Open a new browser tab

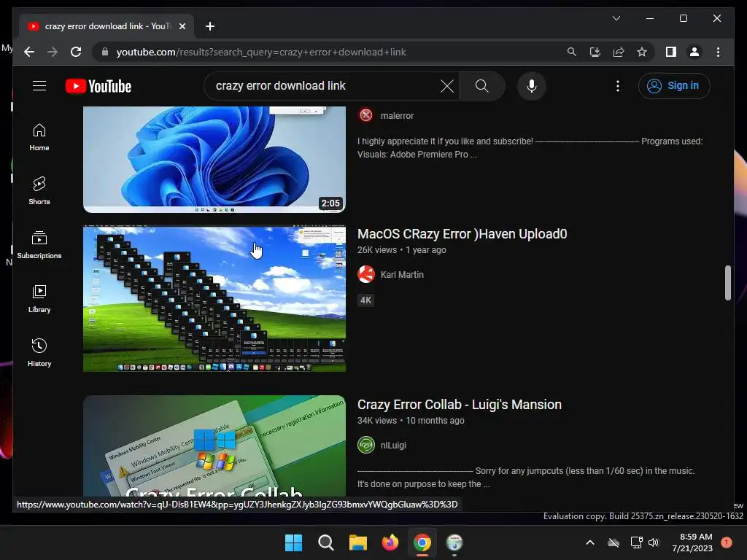(x=209, y=26)
